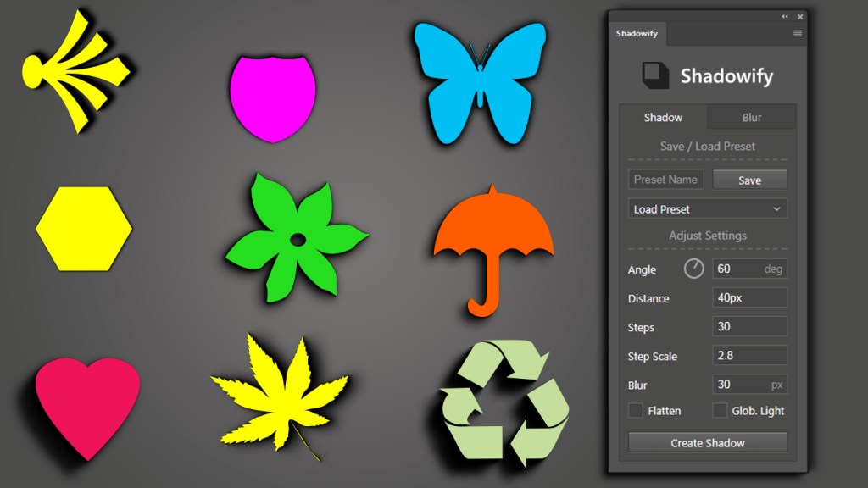
Task: Select the green recycle symbol shape
Action: click(504, 404)
